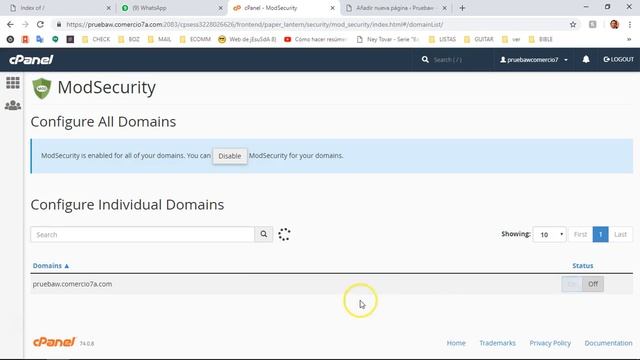
Task: Click LOGOUT in header
Action: [618, 60]
